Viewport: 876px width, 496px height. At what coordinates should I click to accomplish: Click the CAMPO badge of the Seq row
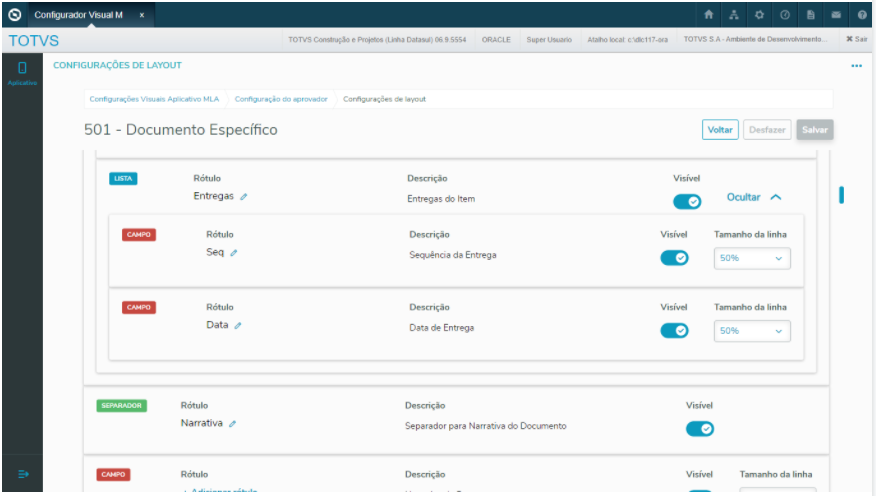click(139, 235)
